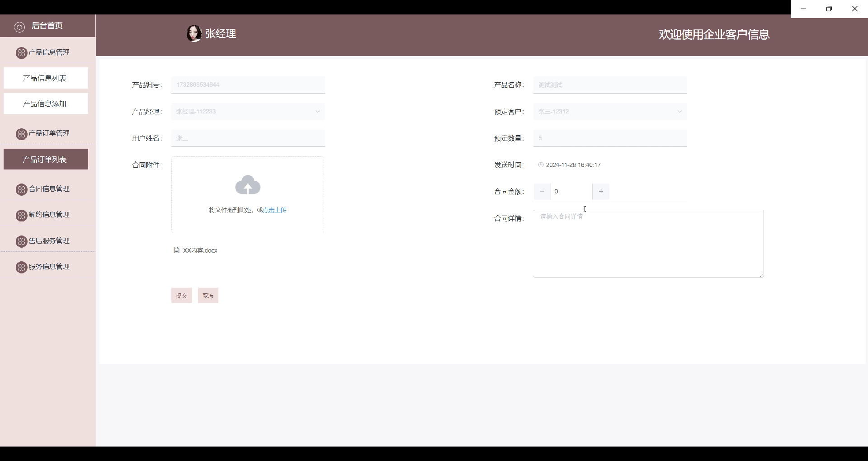Restore down the application window

[829, 9]
